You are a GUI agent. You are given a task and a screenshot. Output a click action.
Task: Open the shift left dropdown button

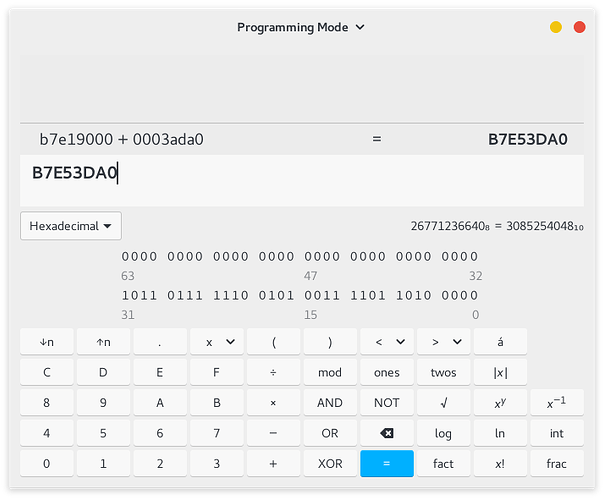coord(387,342)
